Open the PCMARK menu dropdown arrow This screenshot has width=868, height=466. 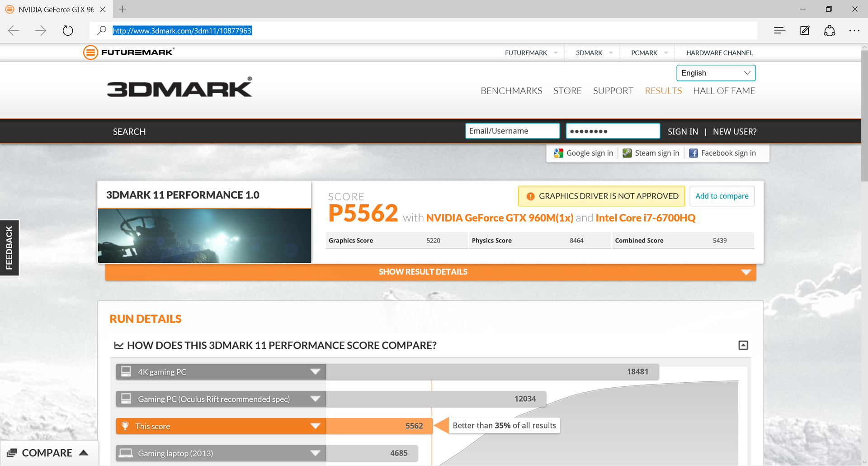[x=666, y=53]
